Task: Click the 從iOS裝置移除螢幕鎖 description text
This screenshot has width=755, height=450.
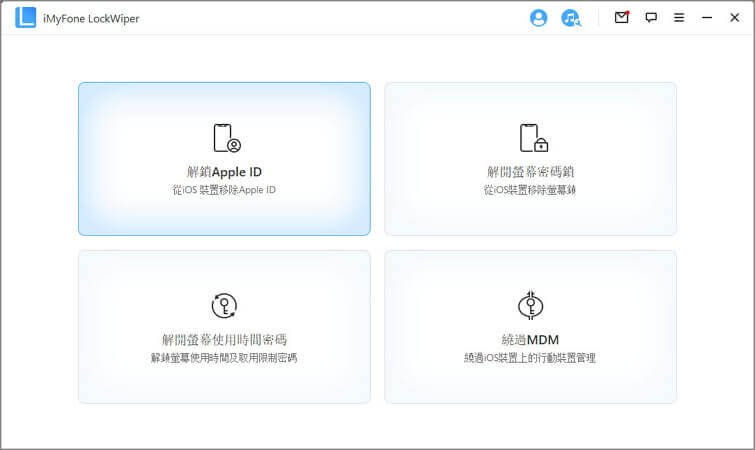Action: (530, 190)
